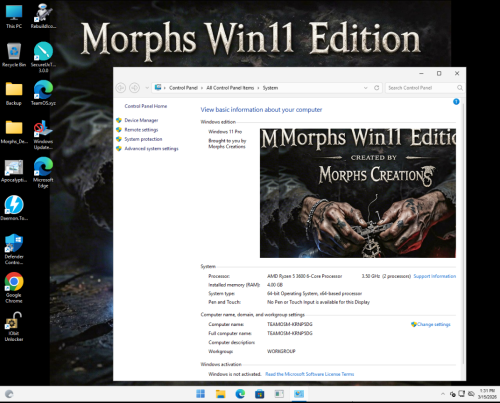This screenshot has height=403, width=500.
Task: Select the Recycle Bin desktop icon
Action: point(14,55)
